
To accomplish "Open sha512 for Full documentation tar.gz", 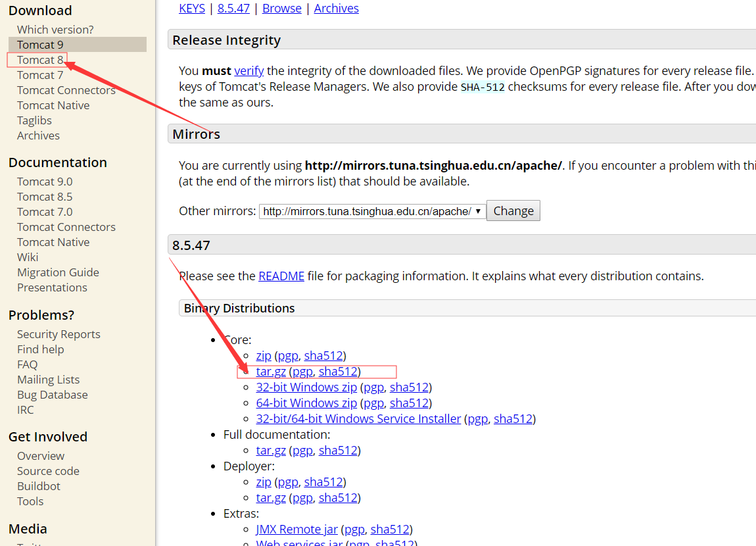I will coord(338,450).
